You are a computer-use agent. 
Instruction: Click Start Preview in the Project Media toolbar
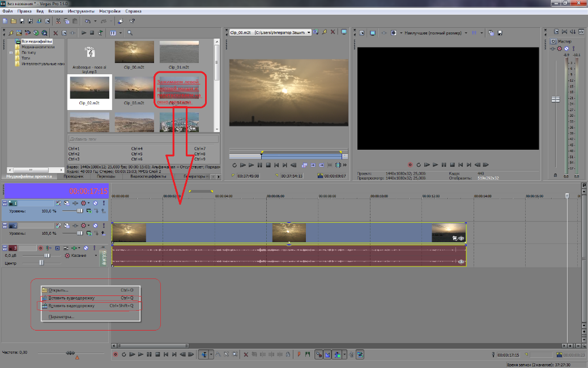coord(84,33)
